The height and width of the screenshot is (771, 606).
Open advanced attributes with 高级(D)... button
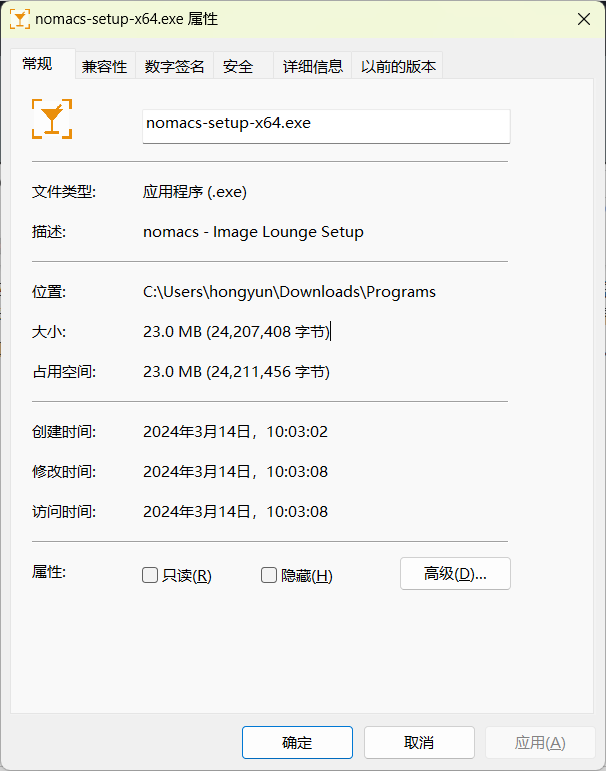tap(455, 573)
